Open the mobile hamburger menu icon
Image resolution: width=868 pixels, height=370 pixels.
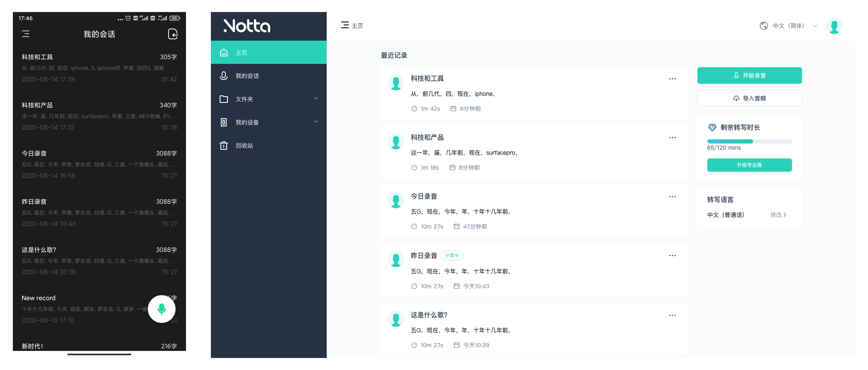(x=26, y=34)
